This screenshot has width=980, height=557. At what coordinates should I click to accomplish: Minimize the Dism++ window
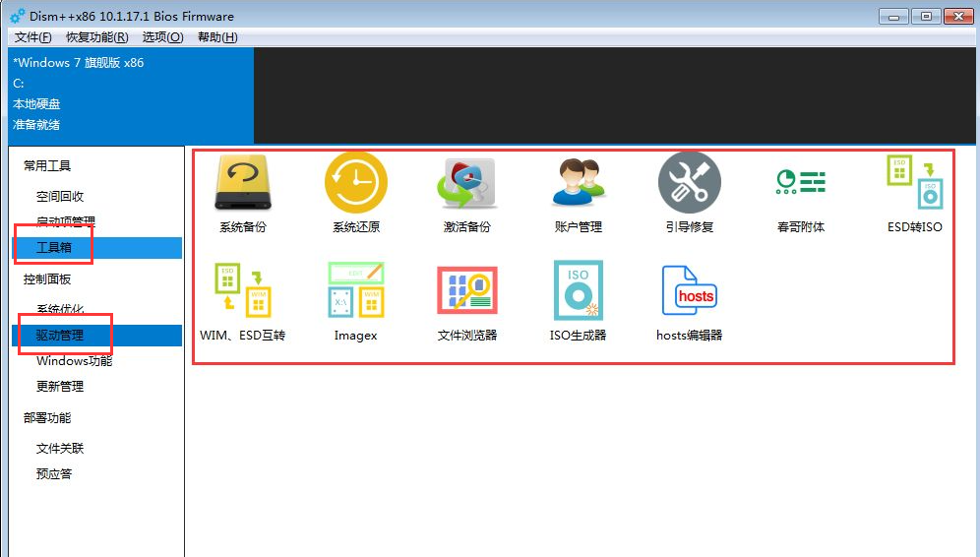click(x=893, y=17)
